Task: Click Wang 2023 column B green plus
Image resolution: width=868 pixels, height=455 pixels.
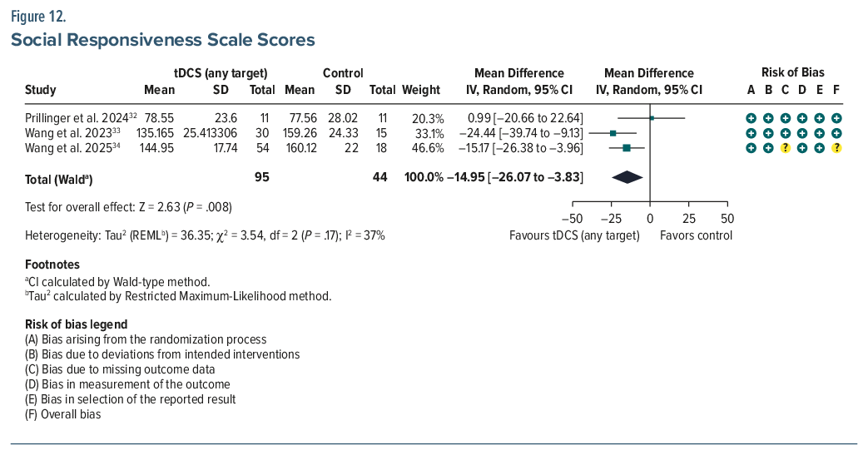Action: click(768, 133)
